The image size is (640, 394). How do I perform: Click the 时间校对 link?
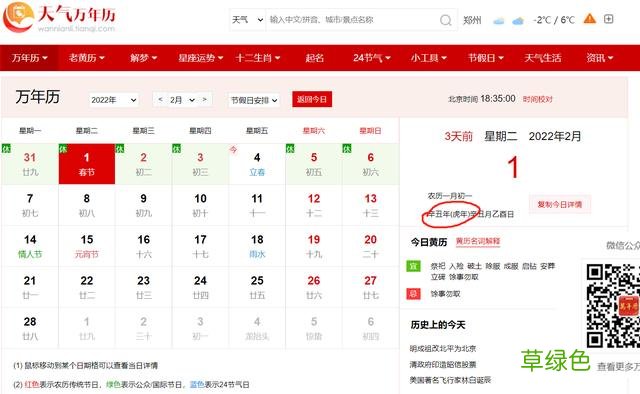coord(538,99)
